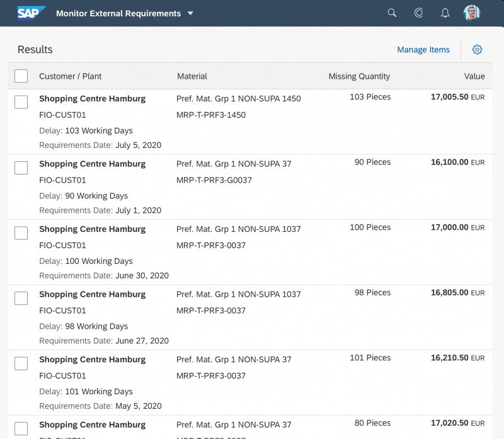Screen dimensions: 504x439
Task: Select row with value 16,805.00 EUR
Action: (x=21, y=298)
